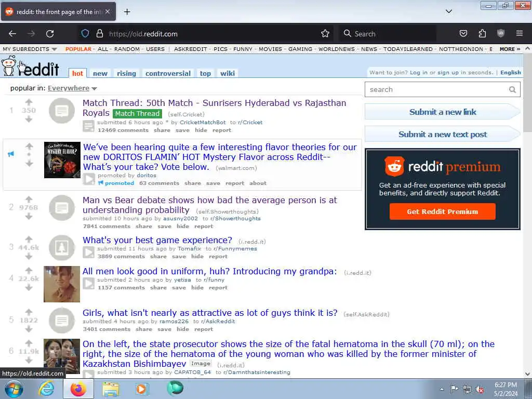
Task: Launch Internet Explorer from the taskbar
Action: [46, 389]
